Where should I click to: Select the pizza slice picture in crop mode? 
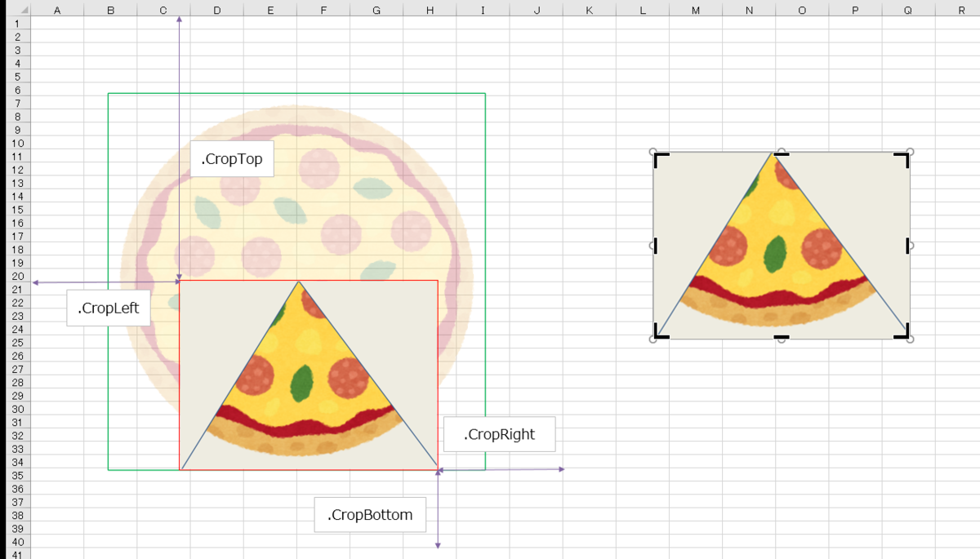coord(782,245)
